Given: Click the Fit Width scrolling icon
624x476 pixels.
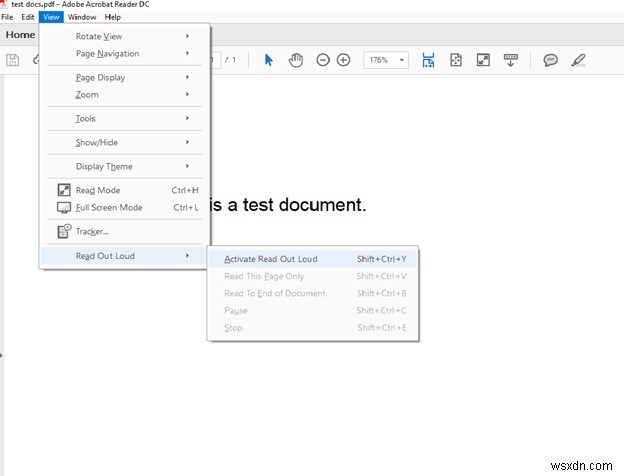Looking at the screenshot, I should point(428,60).
